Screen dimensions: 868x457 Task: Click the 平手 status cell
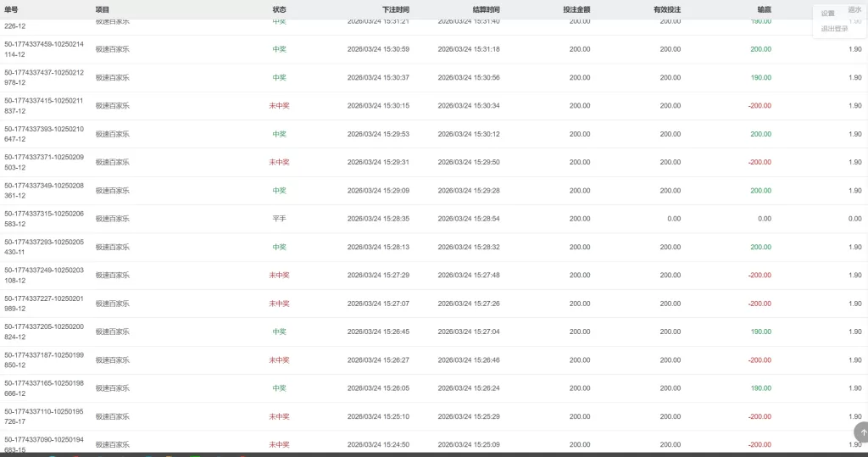click(x=279, y=219)
